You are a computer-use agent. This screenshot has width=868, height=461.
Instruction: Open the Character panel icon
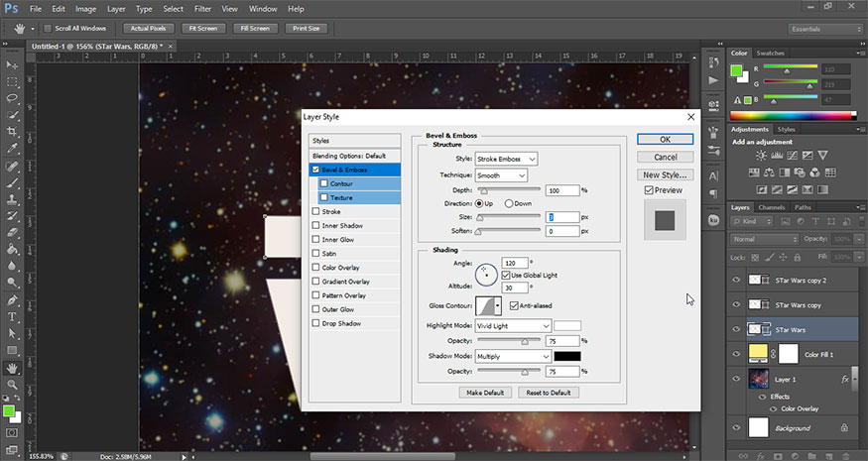pos(713,176)
